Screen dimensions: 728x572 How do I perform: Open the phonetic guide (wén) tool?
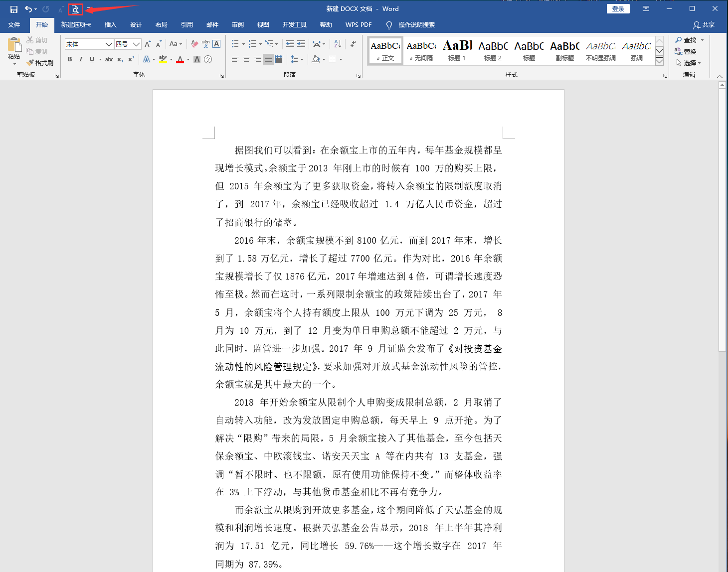pos(205,44)
